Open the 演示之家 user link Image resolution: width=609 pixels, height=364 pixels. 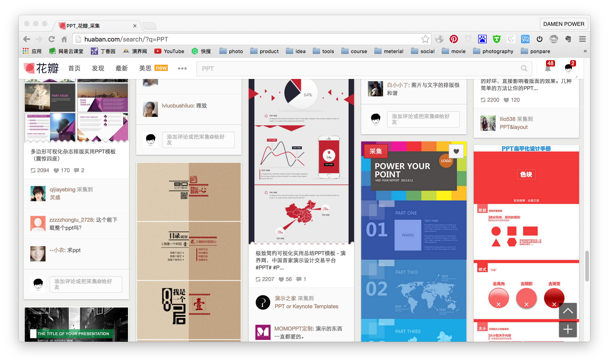(x=285, y=298)
